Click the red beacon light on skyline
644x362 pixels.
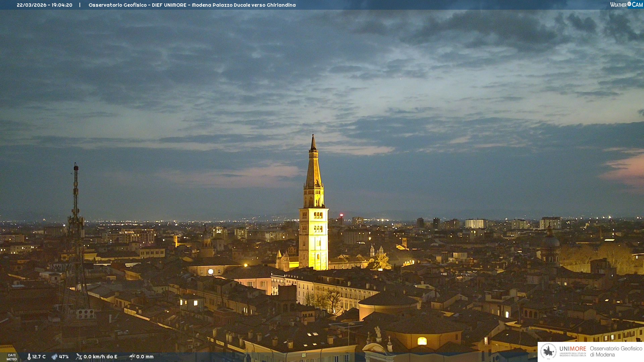[x=341, y=215]
